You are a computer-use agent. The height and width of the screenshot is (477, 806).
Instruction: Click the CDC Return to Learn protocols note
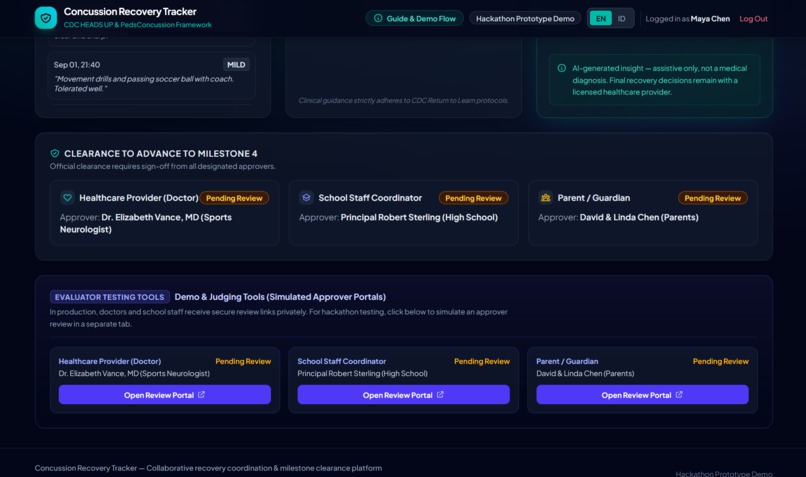(404, 101)
